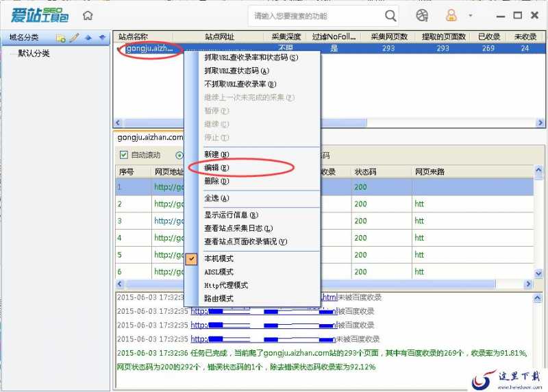Choose 抓取URL查状态码 from the context menu
This screenshot has height=392, width=548.
(252, 71)
